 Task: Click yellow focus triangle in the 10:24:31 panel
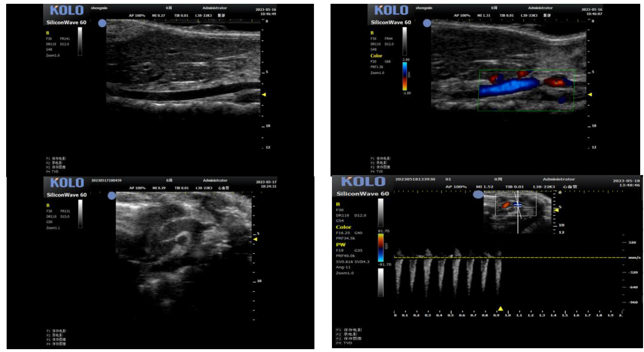pyautogui.click(x=255, y=239)
